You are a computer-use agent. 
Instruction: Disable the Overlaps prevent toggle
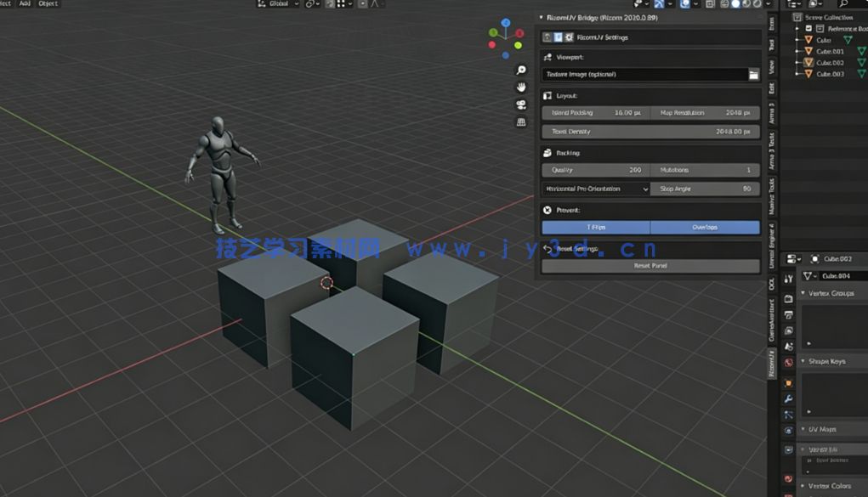click(x=706, y=227)
